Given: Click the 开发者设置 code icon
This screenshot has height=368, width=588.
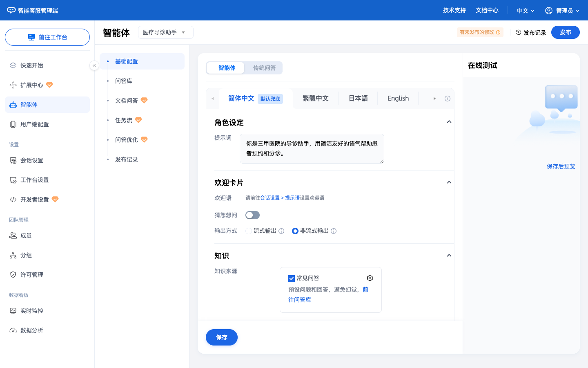Looking at the screenshot, I should 13,200.
